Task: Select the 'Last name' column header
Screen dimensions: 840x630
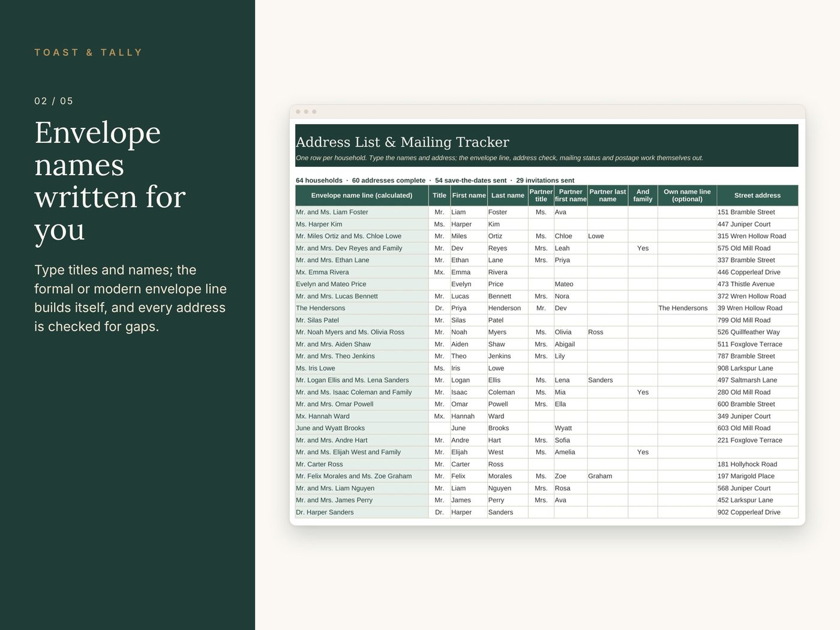Action: coord(508,196)
